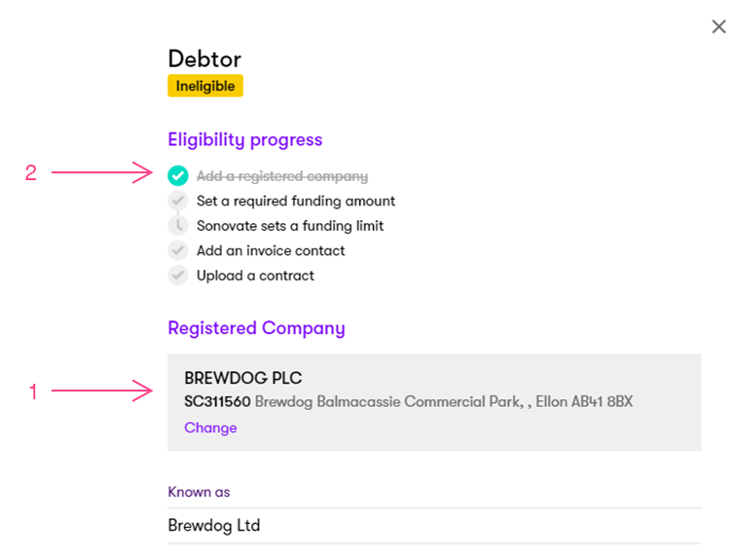Open the 'Upload a contract' step
Screen dimensions: 734x560
coord(255,276)
